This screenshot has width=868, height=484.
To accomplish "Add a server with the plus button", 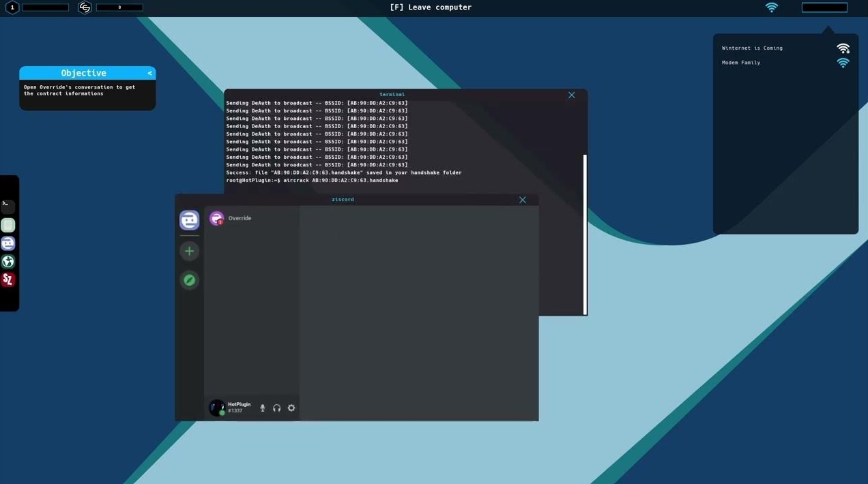I will pos(189,251).
